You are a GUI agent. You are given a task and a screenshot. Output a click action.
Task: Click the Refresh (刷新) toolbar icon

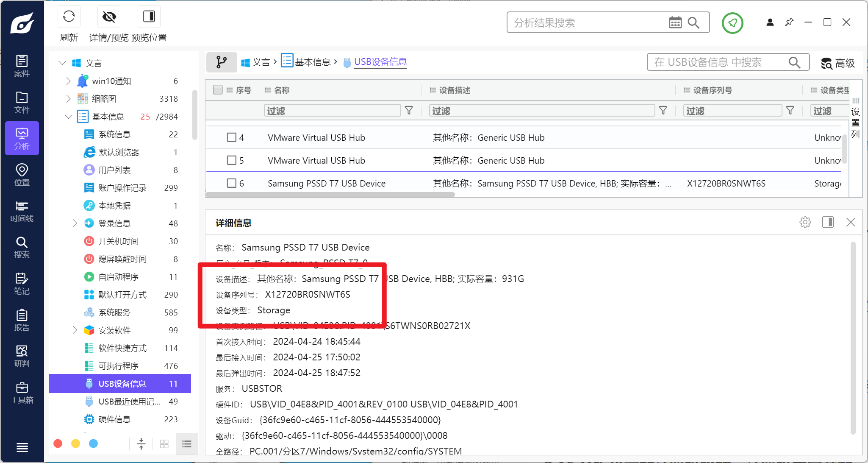point(69,17)
